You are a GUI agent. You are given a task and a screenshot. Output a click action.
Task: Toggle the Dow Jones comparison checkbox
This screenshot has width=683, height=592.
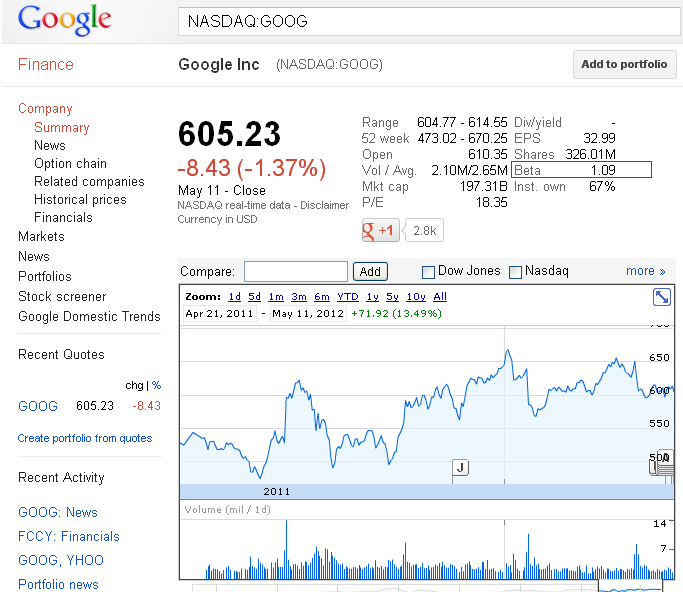coord(428,272)
